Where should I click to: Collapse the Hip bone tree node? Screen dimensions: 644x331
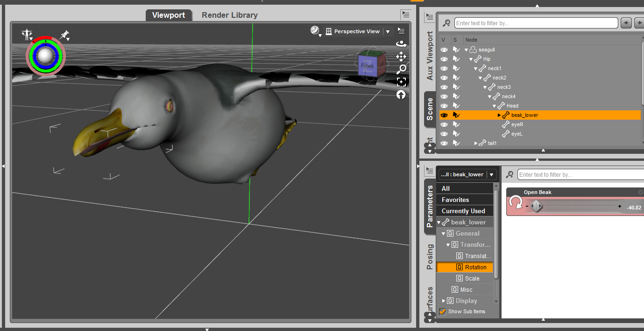pos(471,59)
